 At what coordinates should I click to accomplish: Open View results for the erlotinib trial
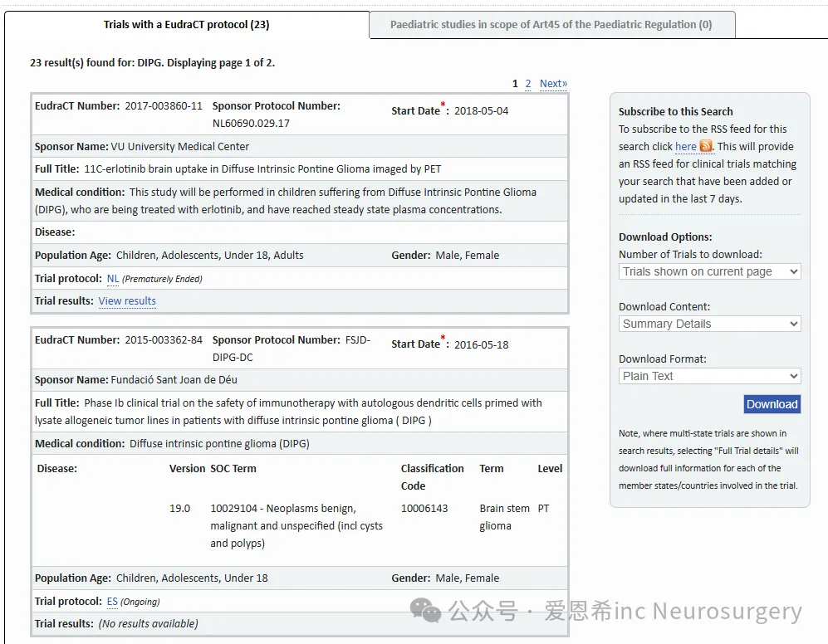(x=127, y=301)
